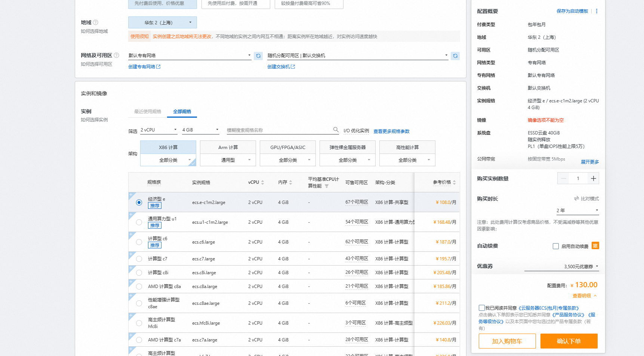Open the three-dot menu in 配置概要
This screenshot has width=644, height=356.
597,11
